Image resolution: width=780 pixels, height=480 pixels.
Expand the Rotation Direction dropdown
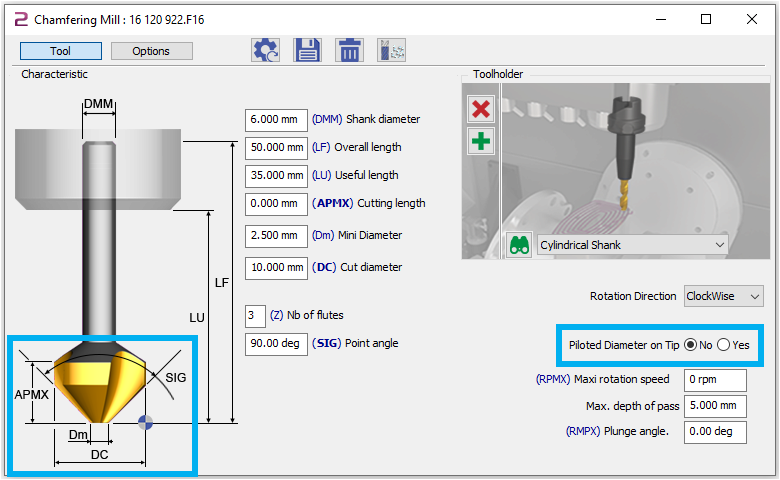coord(723,297)
